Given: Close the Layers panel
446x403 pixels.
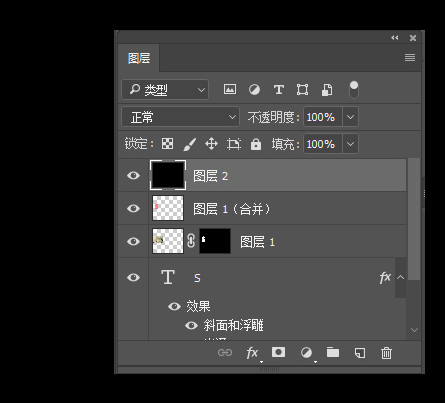Looking at the screenshot, I should (x=413, y=38).
